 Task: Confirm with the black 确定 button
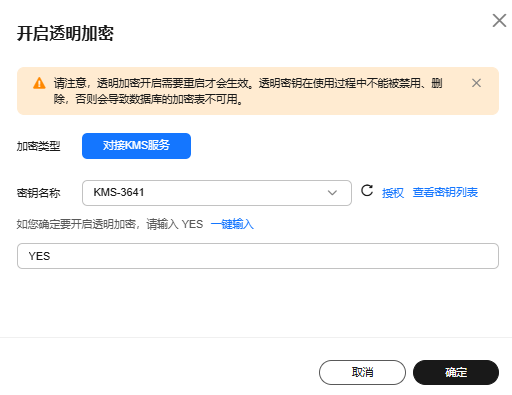pyautogui.click(x=456, y=372)
